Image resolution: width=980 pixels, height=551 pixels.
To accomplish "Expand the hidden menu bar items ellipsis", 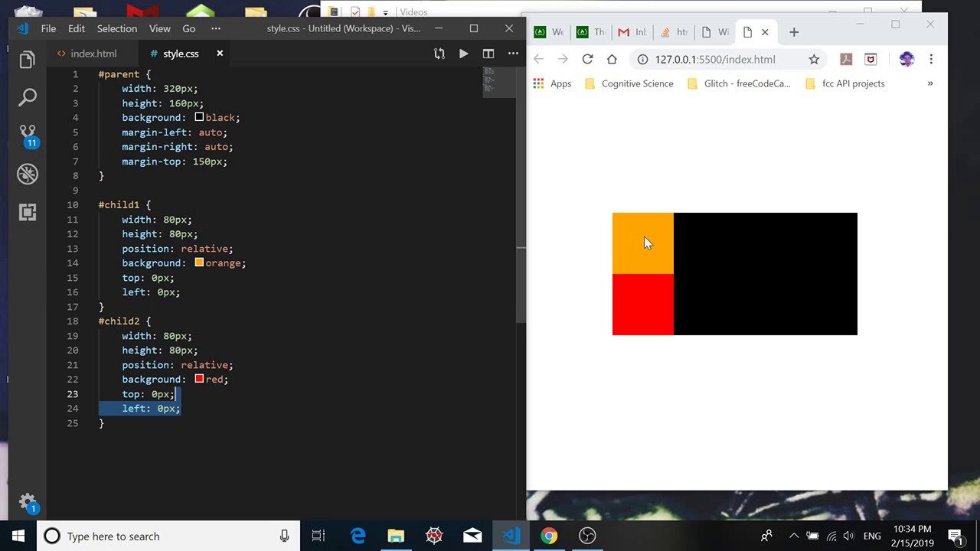I will click(x=215, y=28).
